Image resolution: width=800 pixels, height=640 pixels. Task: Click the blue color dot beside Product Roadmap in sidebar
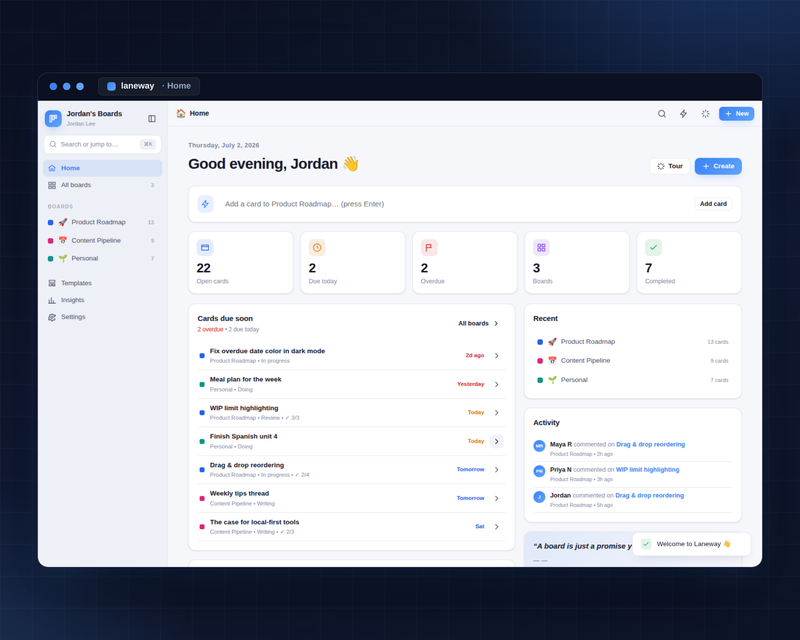[x=51, y=223]
